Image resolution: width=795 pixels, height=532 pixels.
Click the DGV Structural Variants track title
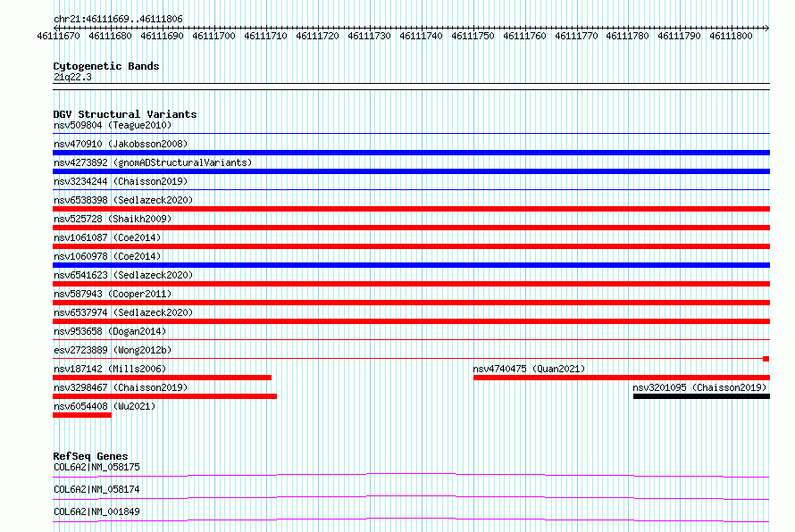[125, 114]
